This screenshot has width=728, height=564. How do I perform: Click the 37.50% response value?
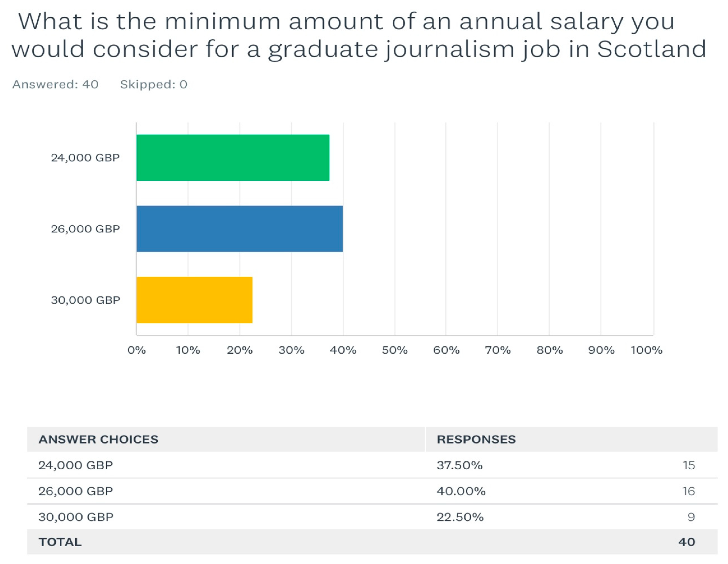[460, 465]
